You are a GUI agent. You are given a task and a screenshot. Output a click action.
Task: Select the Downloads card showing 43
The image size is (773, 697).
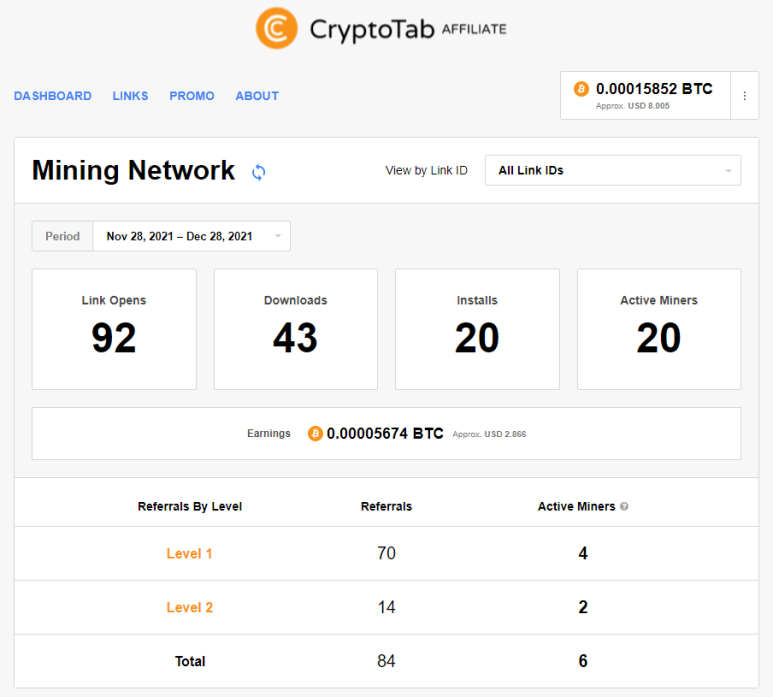(296, 329)
